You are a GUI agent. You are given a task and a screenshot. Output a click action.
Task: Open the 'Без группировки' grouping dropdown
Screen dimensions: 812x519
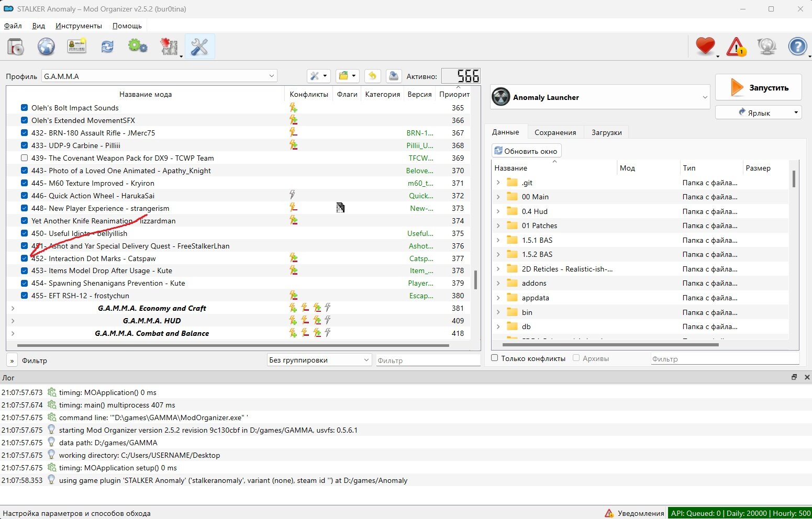coord(319,360)
